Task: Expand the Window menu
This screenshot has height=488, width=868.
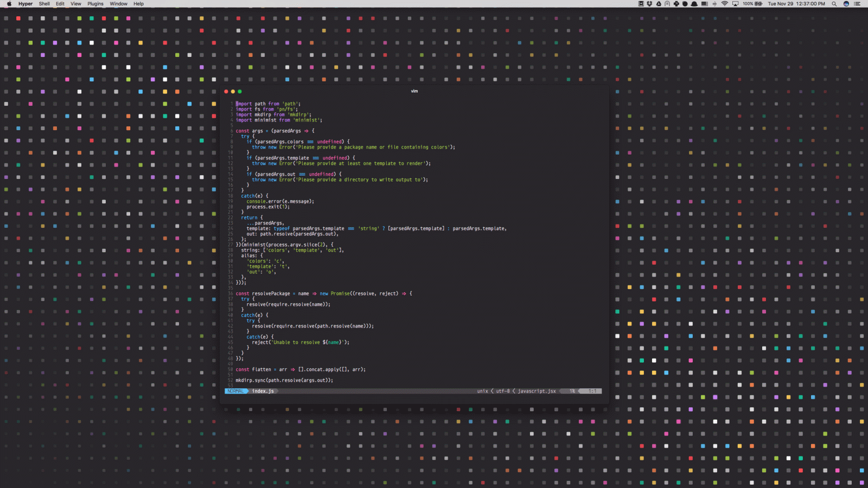Action: pos(118,4)
